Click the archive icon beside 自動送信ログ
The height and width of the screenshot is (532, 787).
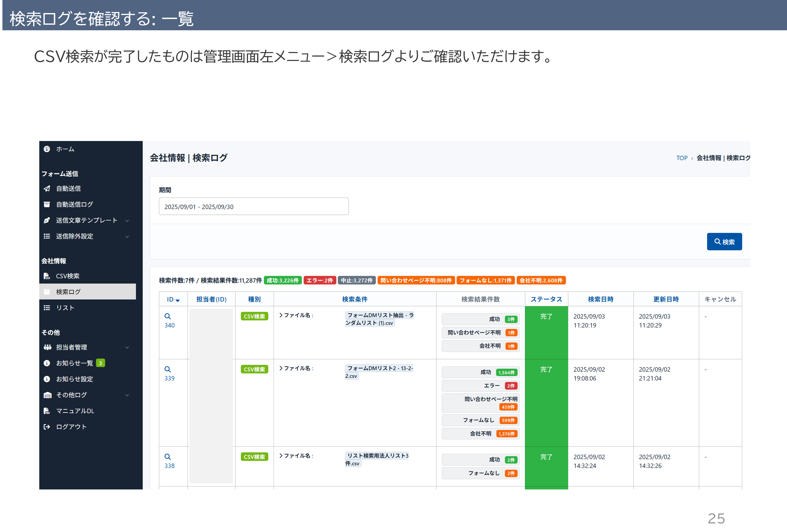(x=47, y=204)
